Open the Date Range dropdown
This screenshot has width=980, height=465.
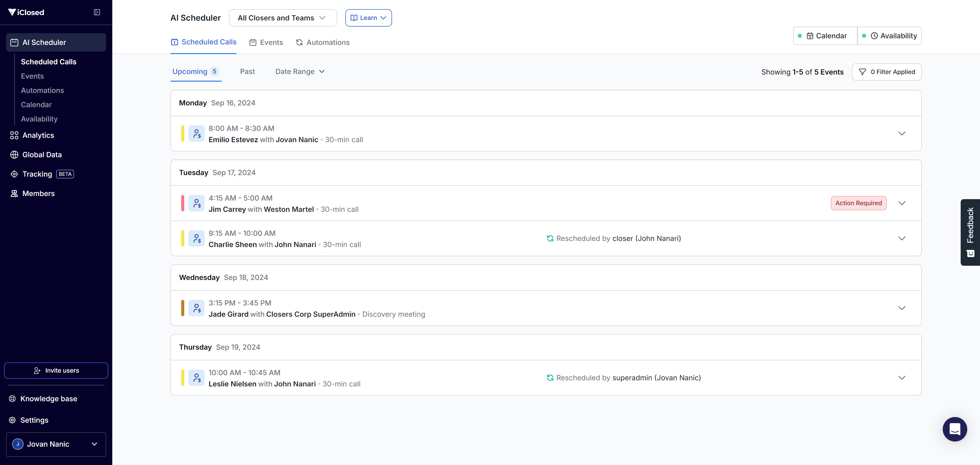pos(300,71)
